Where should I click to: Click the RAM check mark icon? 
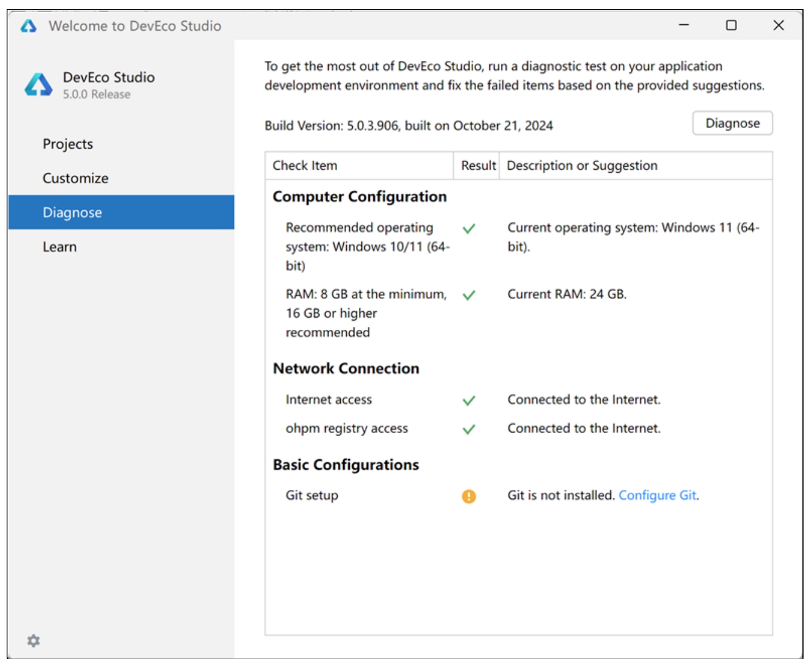[x=469, y=295]
